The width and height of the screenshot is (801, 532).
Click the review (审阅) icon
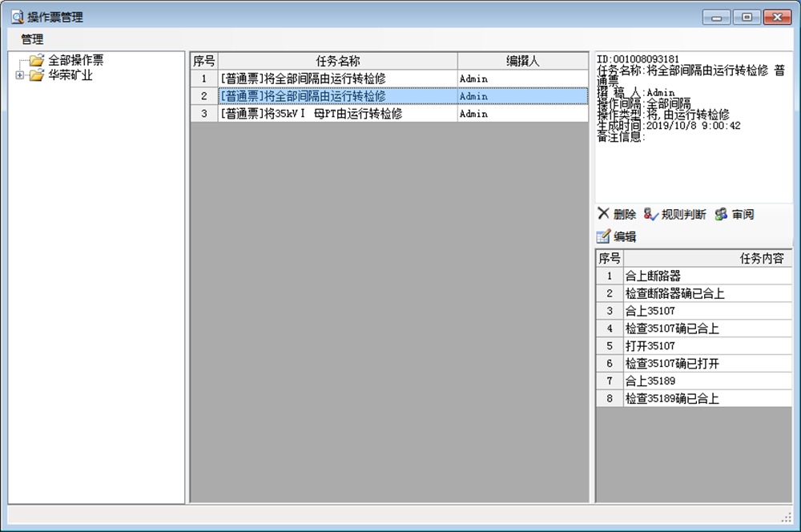[721, 214]
